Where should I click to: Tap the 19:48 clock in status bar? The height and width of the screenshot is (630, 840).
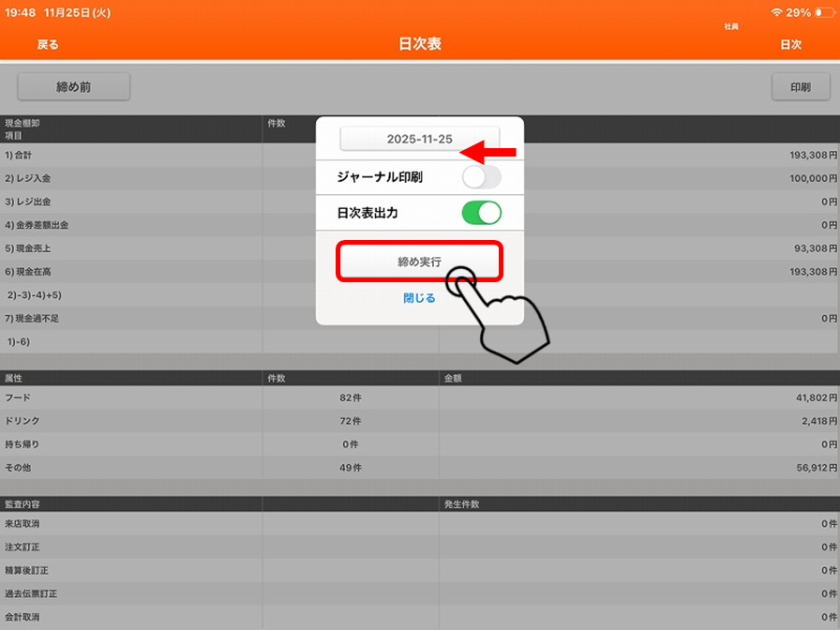[22, 12]
